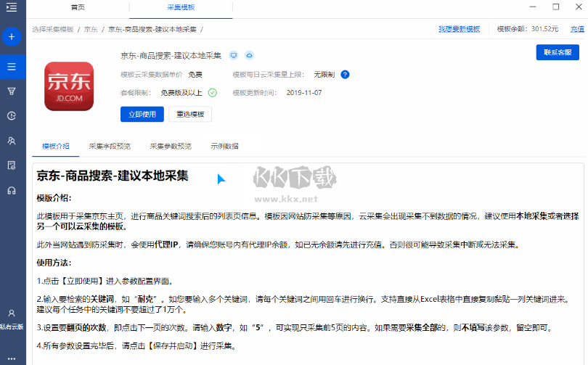This screenshot has width=588, height=365.
Task: Open the 我想要新模板 link
Action: [x=459, y=29]
